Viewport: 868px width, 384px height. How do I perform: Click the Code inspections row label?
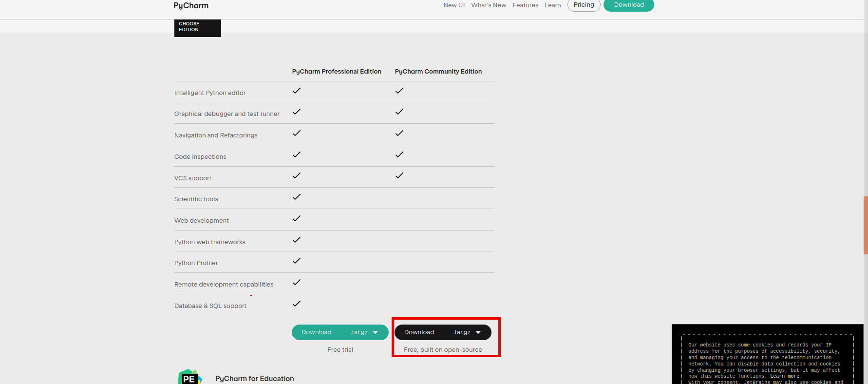tap(200, 157)
